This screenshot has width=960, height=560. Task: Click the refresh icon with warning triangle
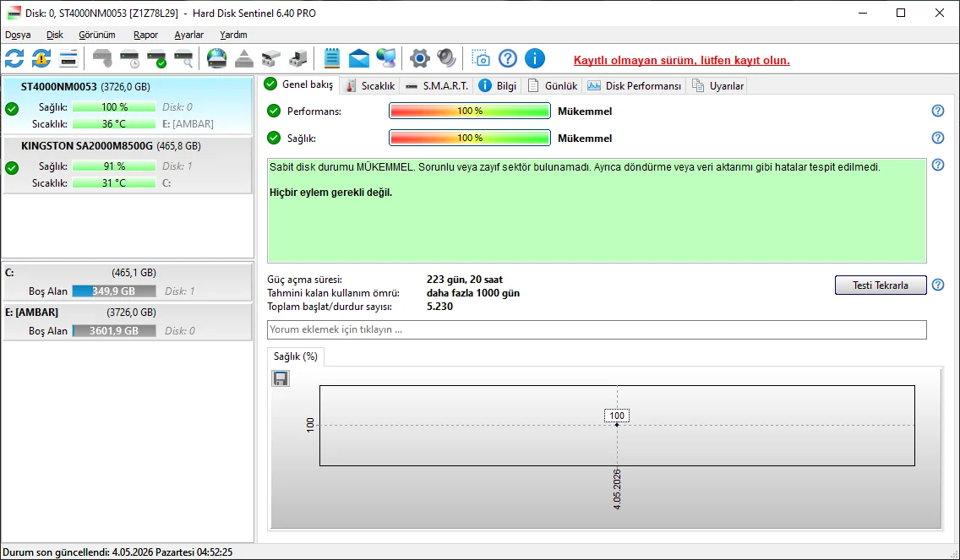pyautogui.click(x=41, y=59)
